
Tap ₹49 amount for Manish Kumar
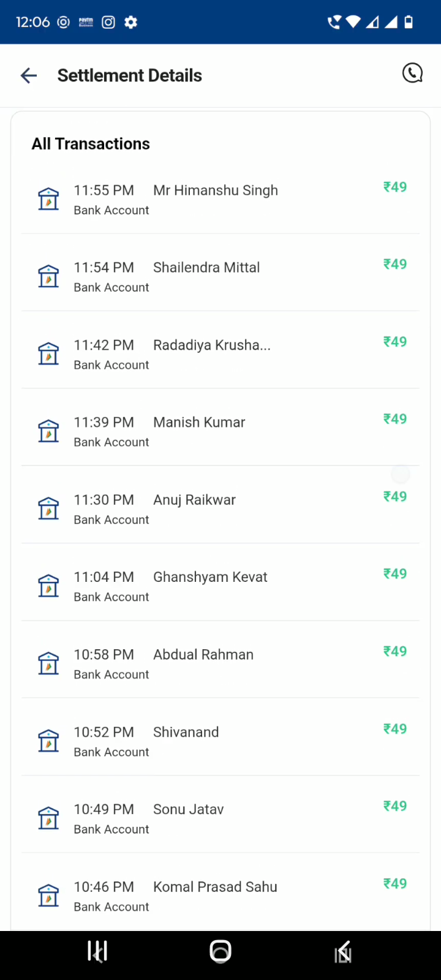pyautogui.click(x=395, y=419)
